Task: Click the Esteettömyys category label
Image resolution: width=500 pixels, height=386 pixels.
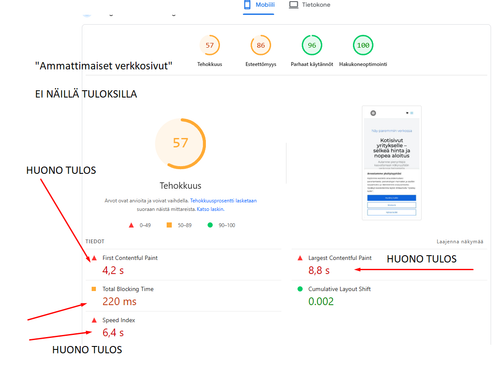Action: pos(261,64)
